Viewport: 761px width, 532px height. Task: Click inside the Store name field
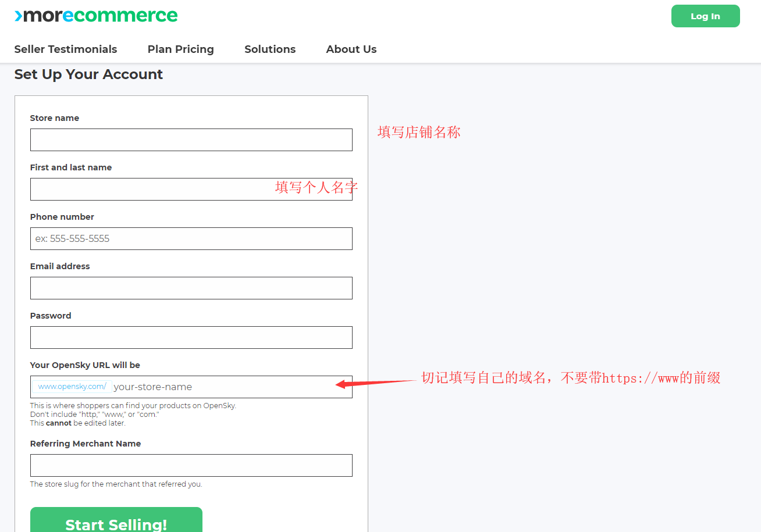191,140
